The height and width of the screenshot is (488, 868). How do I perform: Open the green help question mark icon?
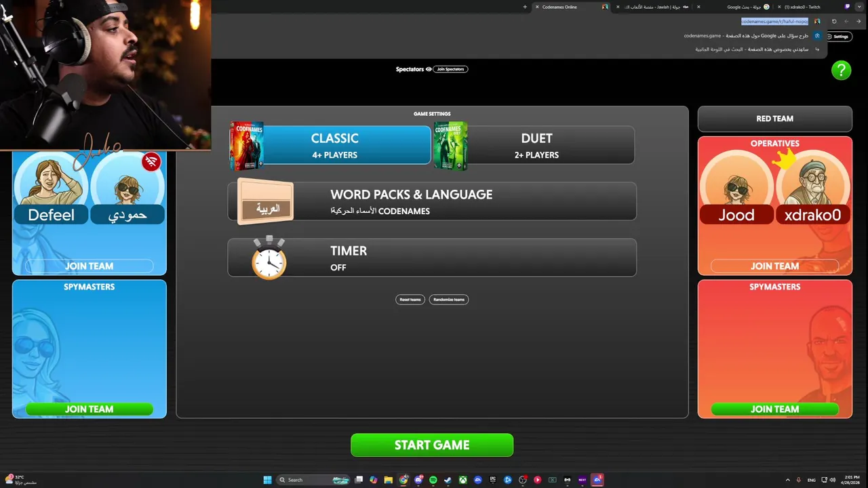click(x=841, y=70)
